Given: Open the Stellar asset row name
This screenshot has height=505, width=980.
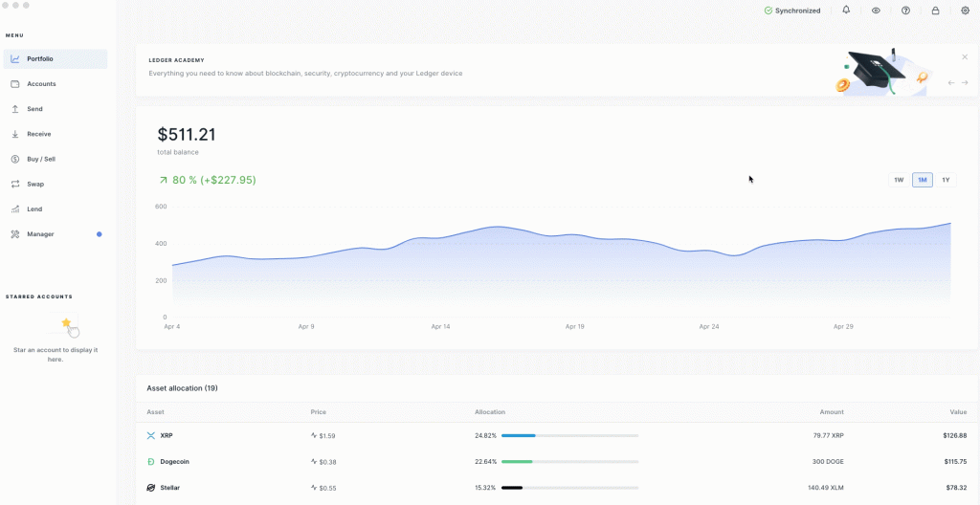Looking at the screenshot, I should tap(170, 488).
